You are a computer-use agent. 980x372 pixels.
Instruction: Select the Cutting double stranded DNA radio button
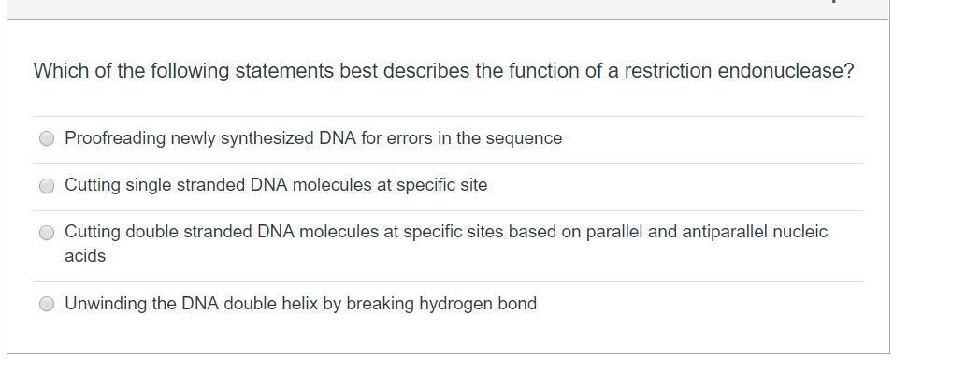coord(47,233)
